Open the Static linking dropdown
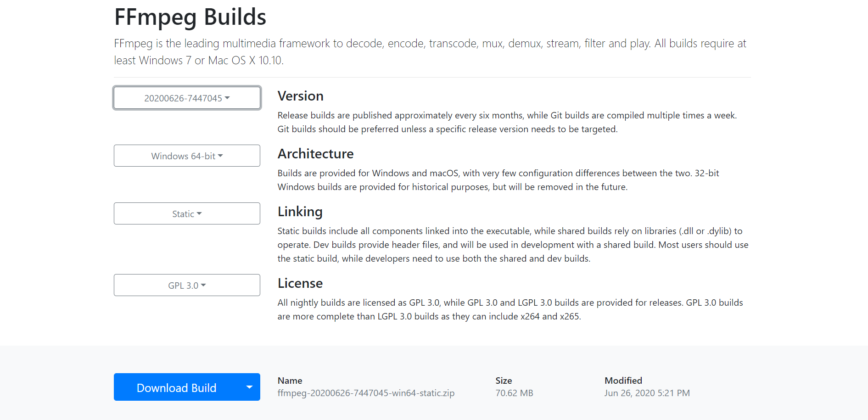 click(x=187, y=213)
